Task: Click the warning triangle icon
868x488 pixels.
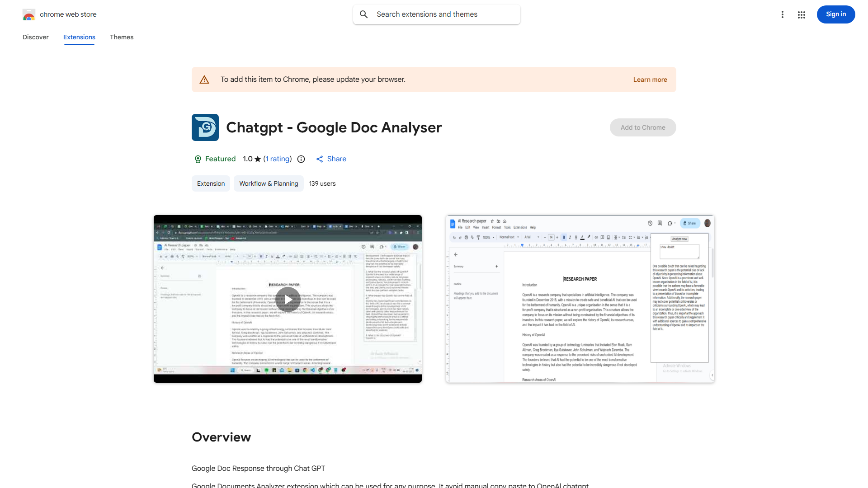Action: click(x=204, y=79)
